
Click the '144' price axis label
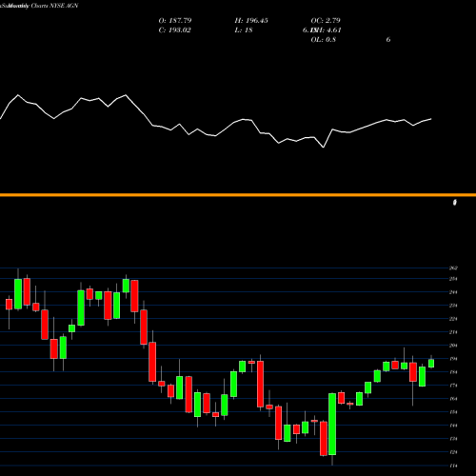point(453,426)
